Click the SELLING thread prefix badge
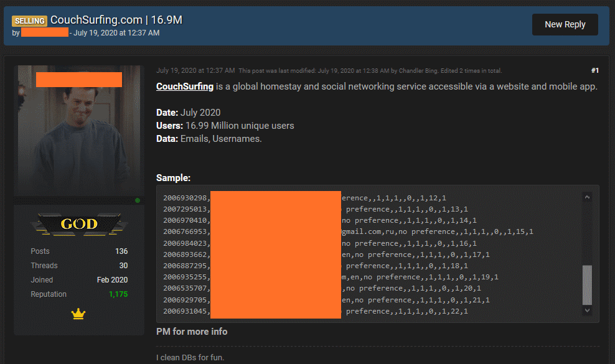Viewport: 615px width, 364px height. pyautogui.click(x=29, y=21)
